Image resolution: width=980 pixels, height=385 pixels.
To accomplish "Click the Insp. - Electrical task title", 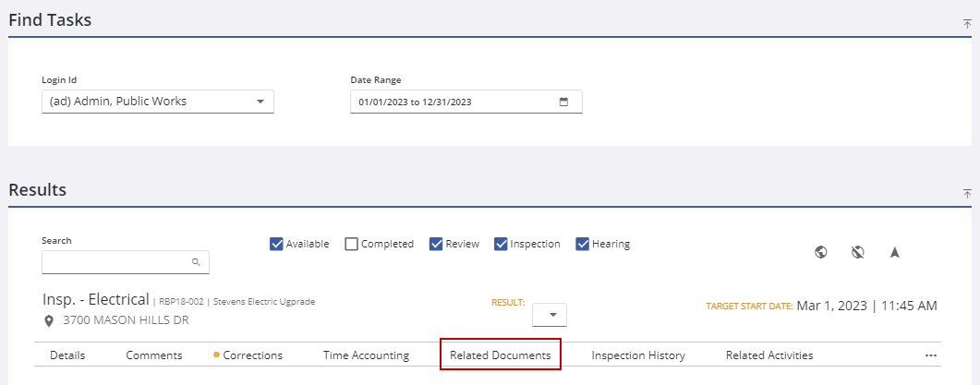I will point(96,300).
